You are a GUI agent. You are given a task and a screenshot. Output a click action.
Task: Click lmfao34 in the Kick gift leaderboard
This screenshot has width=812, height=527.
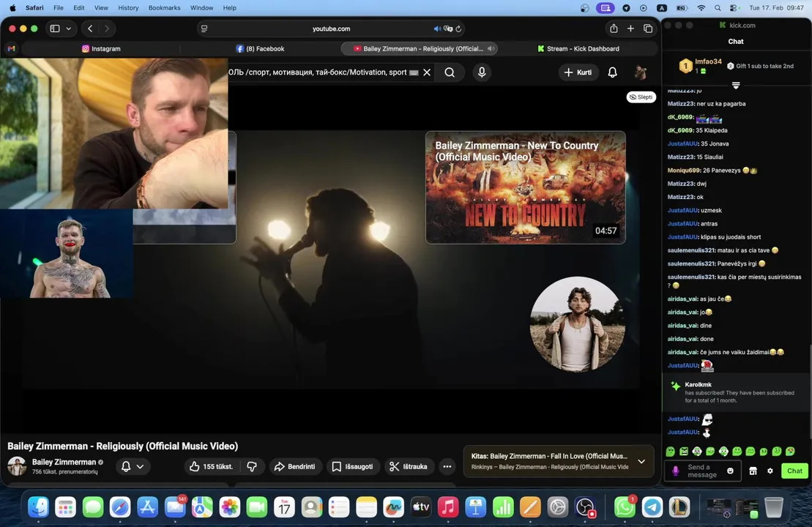pos(708,61)
